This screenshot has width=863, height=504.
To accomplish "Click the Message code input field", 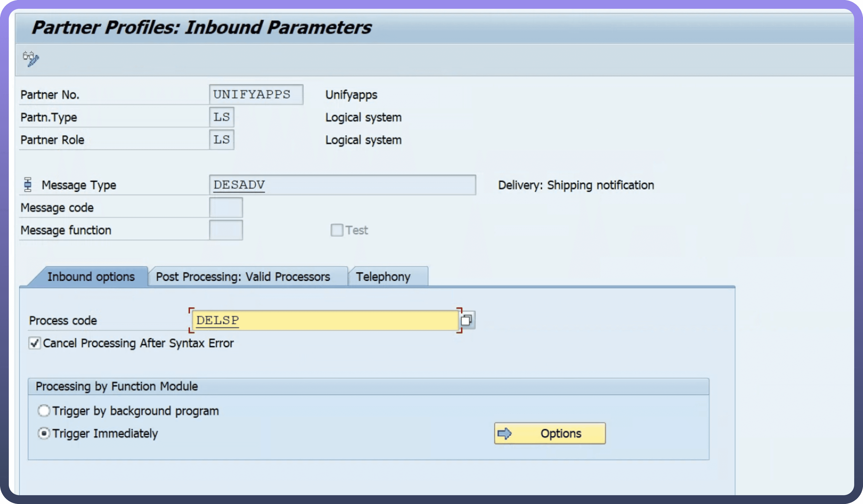I will pyautogui.click(x=226, y=207).
